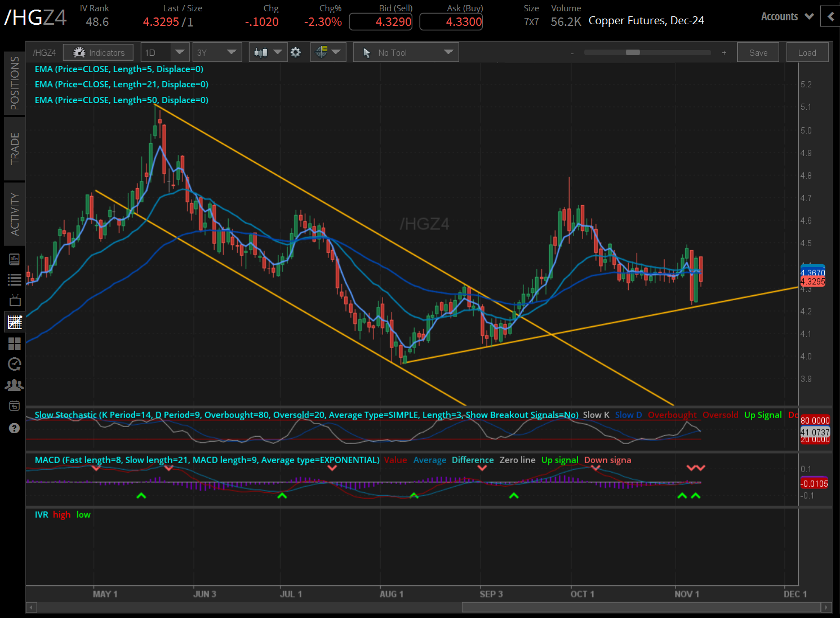Image resolution: width=840 pixels, height=618 pixels.
Task: Toggle the Slow D stochastic line visibility
Action: click(628, 415)
